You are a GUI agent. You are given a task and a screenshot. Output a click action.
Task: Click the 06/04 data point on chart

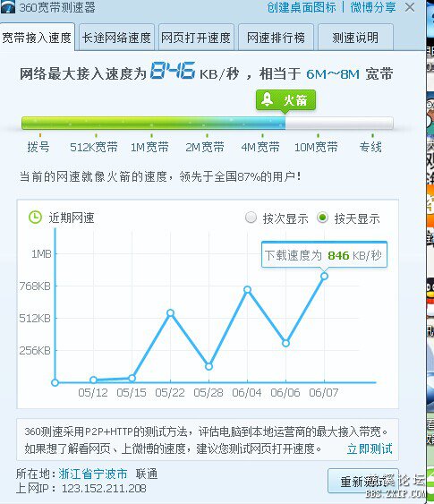click(247, 290)
